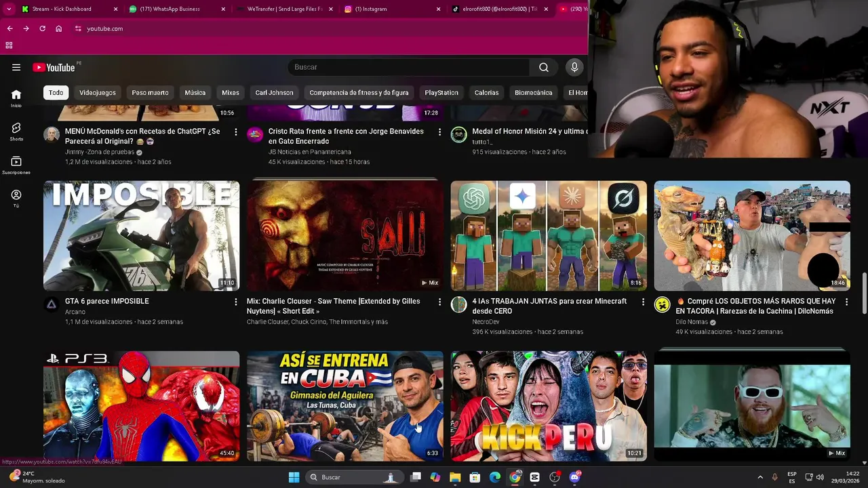This screenshot has height=488, width=868.
Task: Select the Todo filter chip
Action: [x=56, y=93]
